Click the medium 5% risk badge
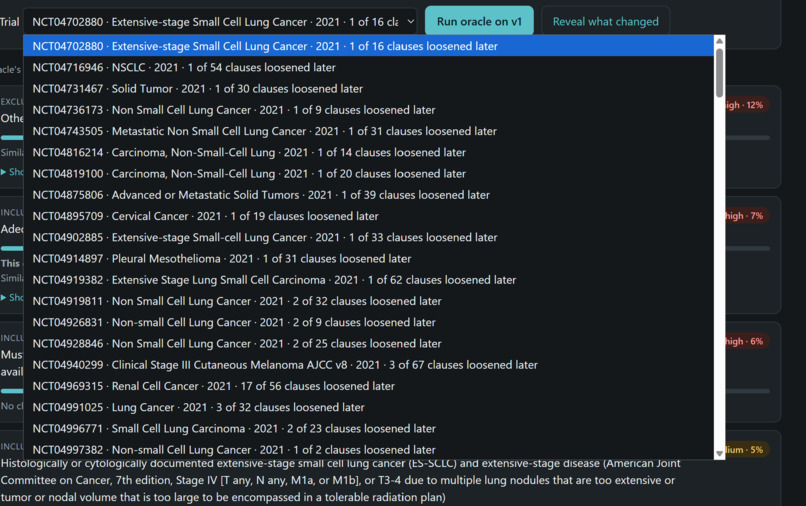 (746, 450)
